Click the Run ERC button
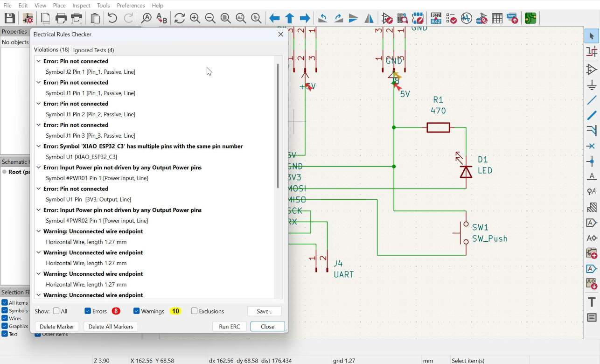This screenshot has height=364, width=600. click(230, 327)
